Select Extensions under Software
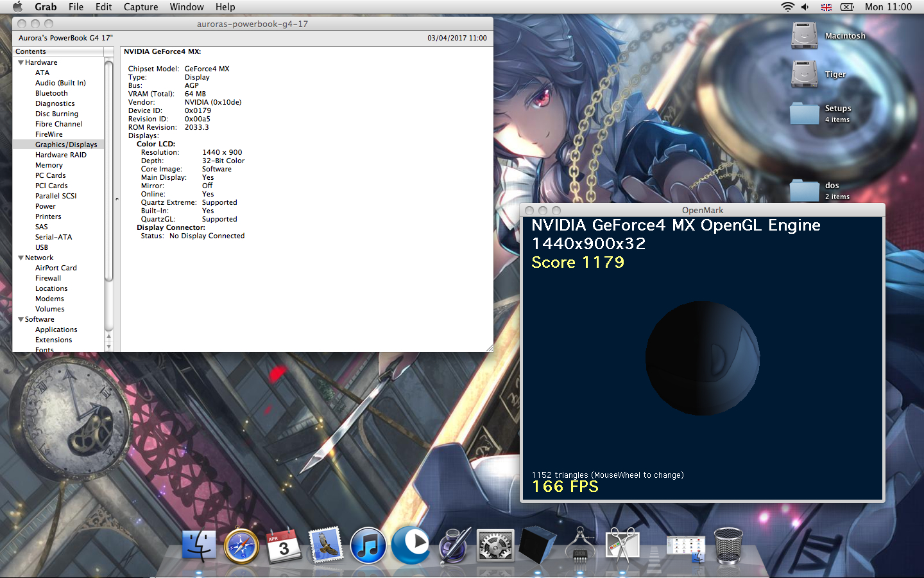Image resolution: width=924 pixels, height=578 pixels. (53, 340)
